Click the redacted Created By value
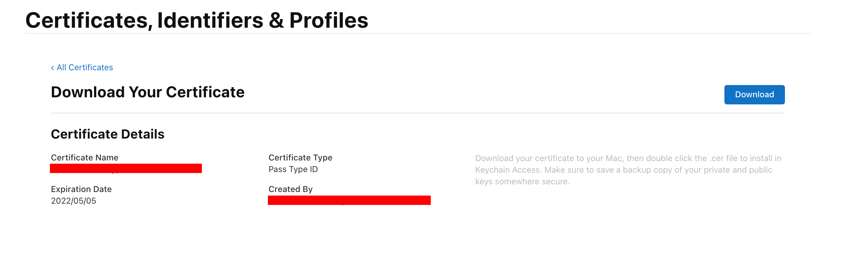Screen dimensions: 868x270 pos(349,200)
